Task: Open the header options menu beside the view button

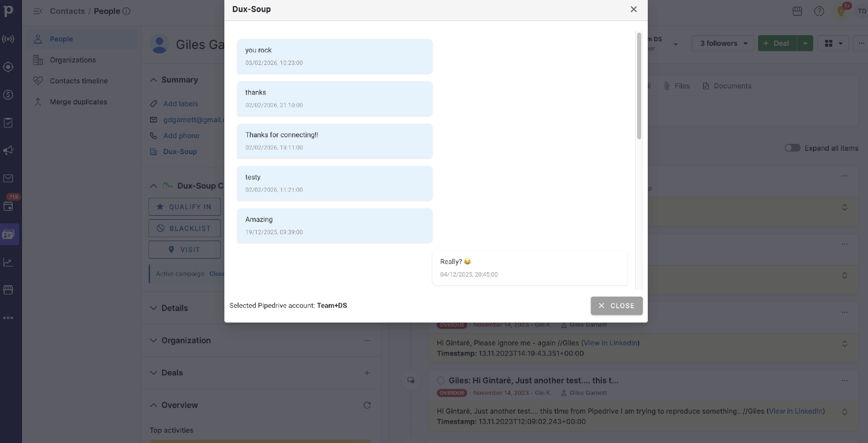Action: point(861,43)
